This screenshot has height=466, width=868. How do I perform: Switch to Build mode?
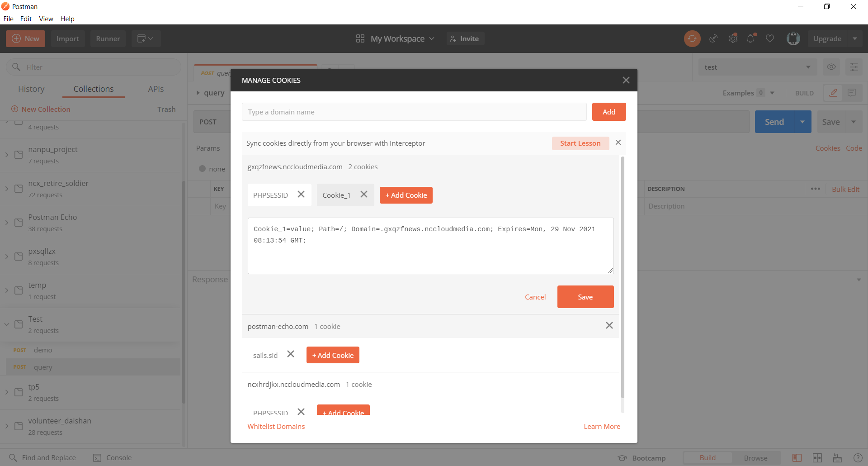[708, 458]
